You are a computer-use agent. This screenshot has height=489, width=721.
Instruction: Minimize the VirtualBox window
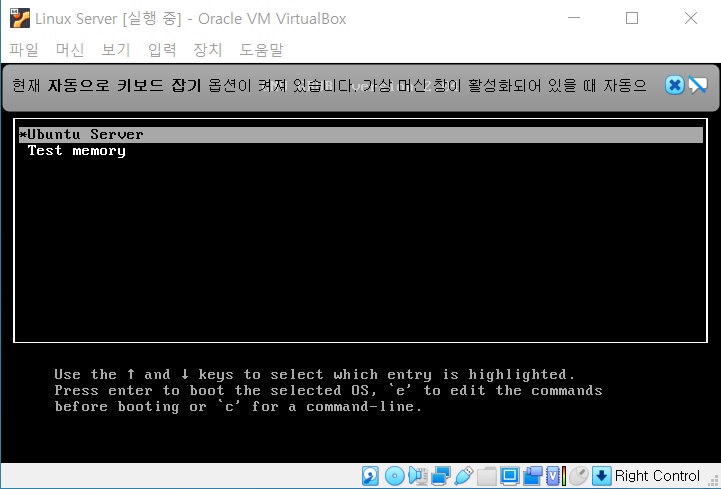pos(574,18)
